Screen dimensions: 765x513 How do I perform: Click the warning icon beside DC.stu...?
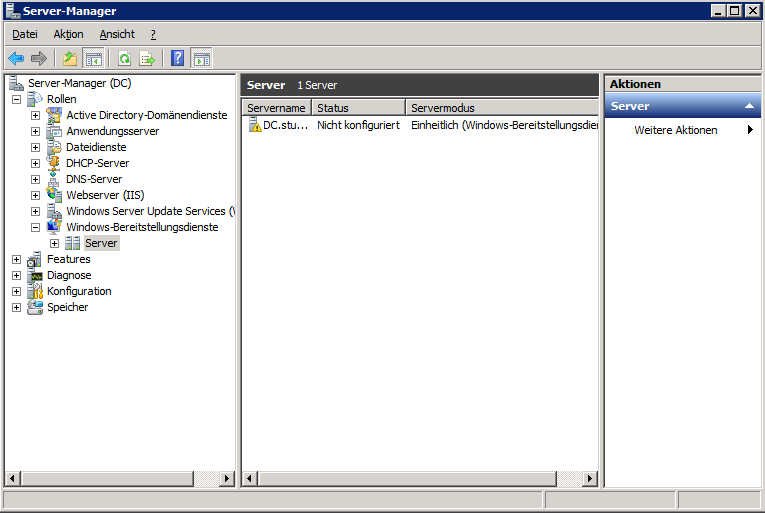[255, 125]
